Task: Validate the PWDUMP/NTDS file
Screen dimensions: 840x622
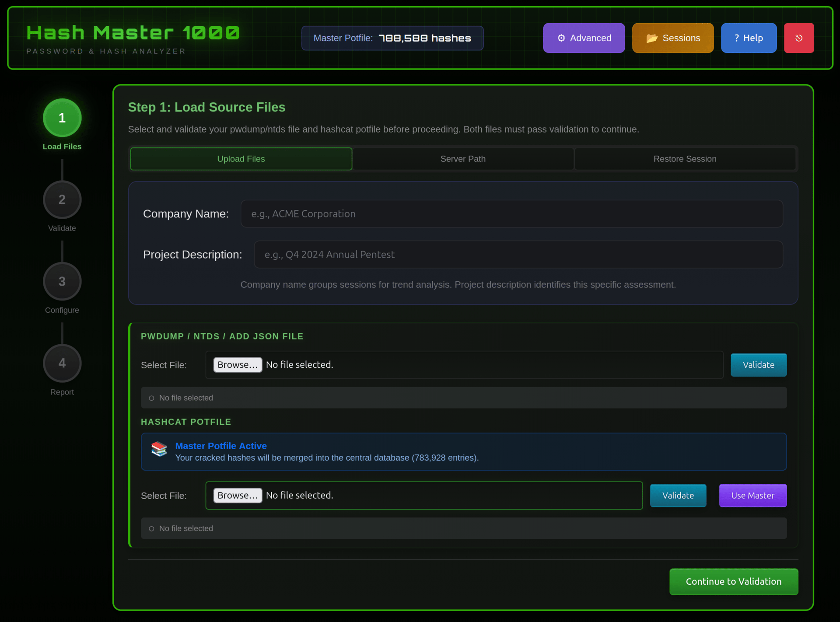Action: pyautogui.click(x=758, y=365)
